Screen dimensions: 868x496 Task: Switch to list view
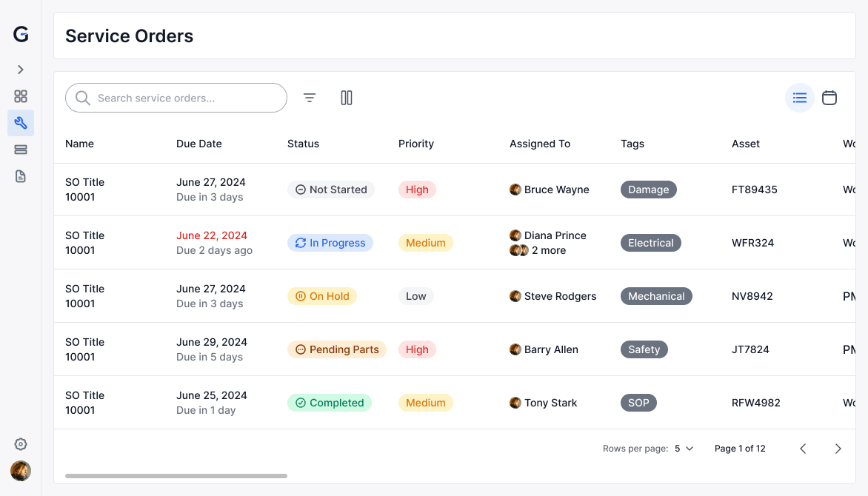click(800, 98)
